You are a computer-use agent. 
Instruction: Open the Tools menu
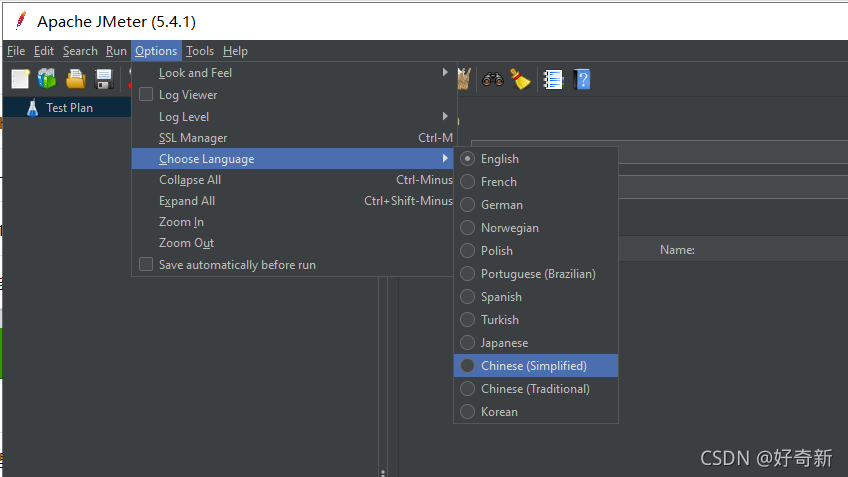[200, 51]
